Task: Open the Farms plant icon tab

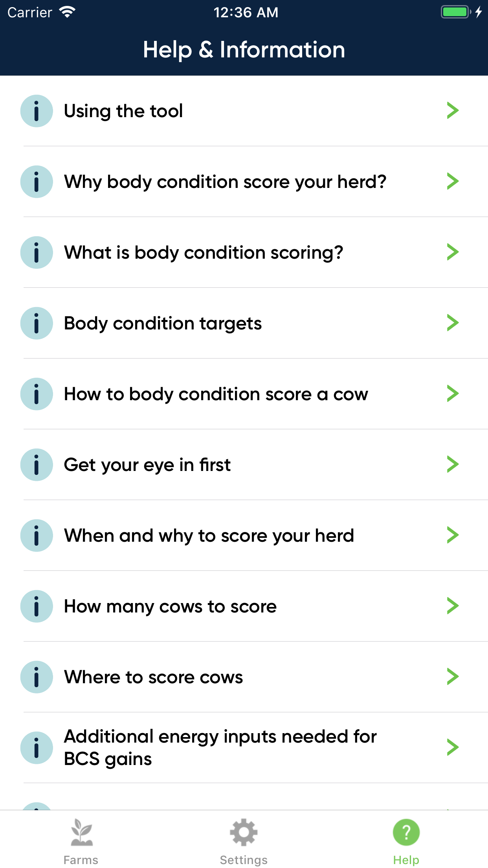Action: point(81,841)
